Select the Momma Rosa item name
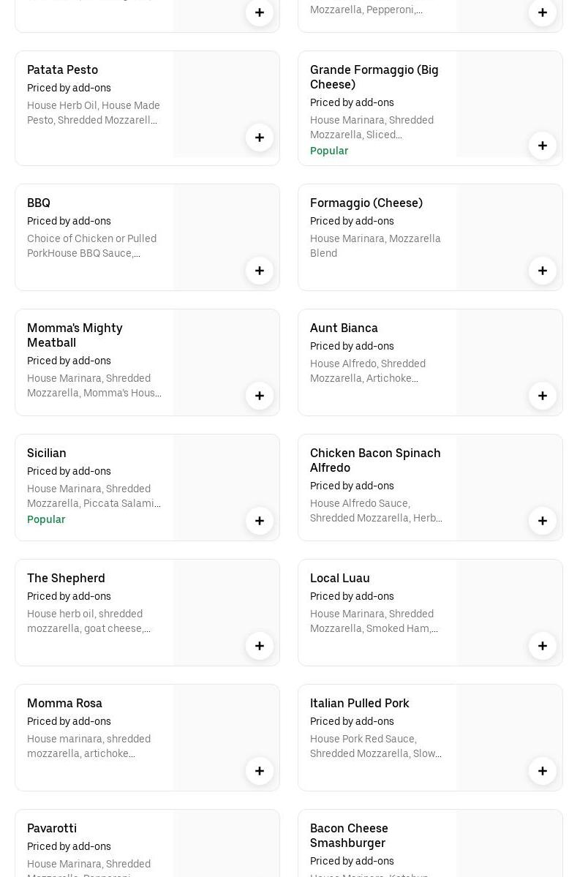 pyautogui.click(x=64, y=703)
